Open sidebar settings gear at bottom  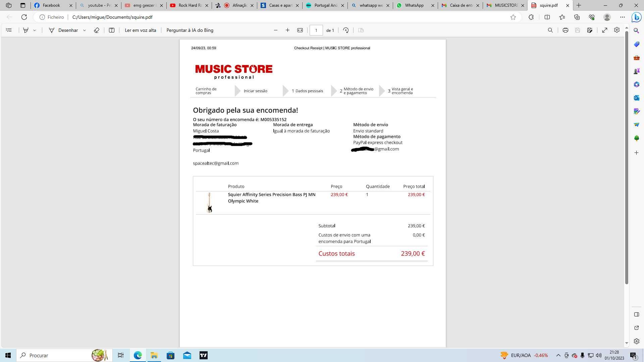[x=636, y=341]
